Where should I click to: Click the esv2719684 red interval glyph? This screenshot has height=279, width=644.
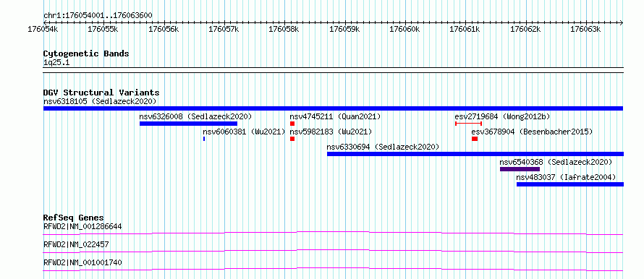(468, 124)
